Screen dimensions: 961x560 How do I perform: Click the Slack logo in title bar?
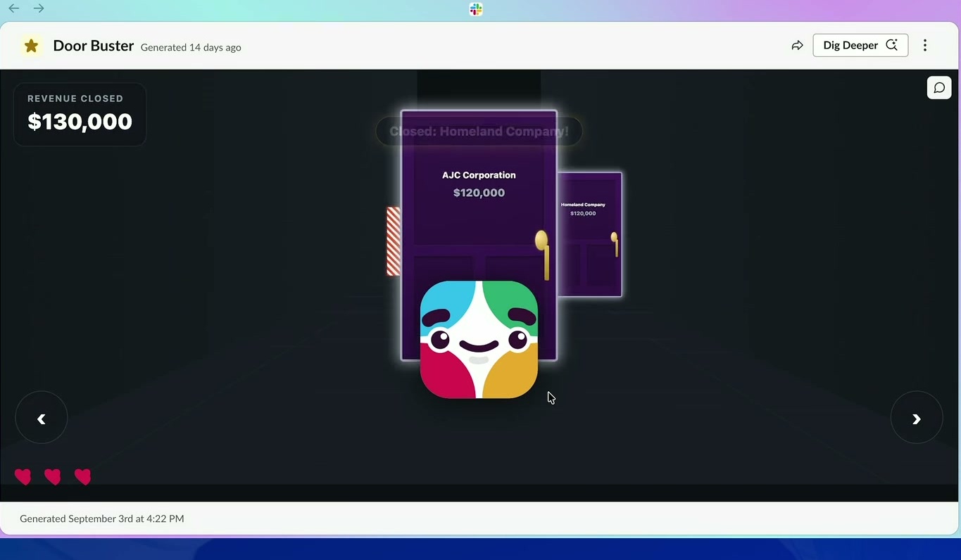point(476,9)
